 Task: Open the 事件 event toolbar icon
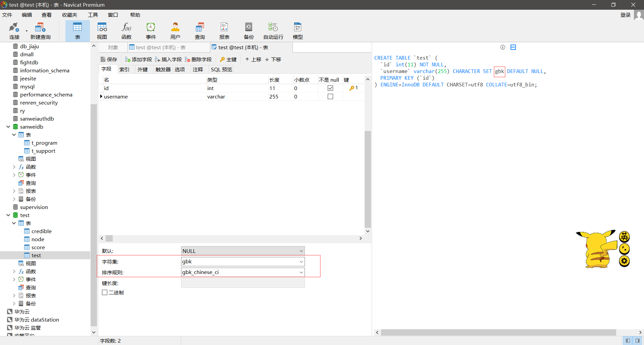point(151,31)
